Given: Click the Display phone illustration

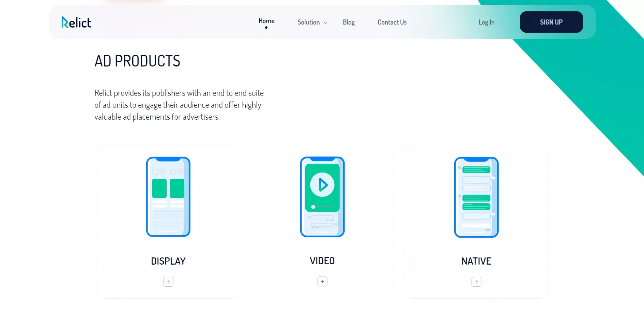Looking at the screenshot, I should point(168,197).
